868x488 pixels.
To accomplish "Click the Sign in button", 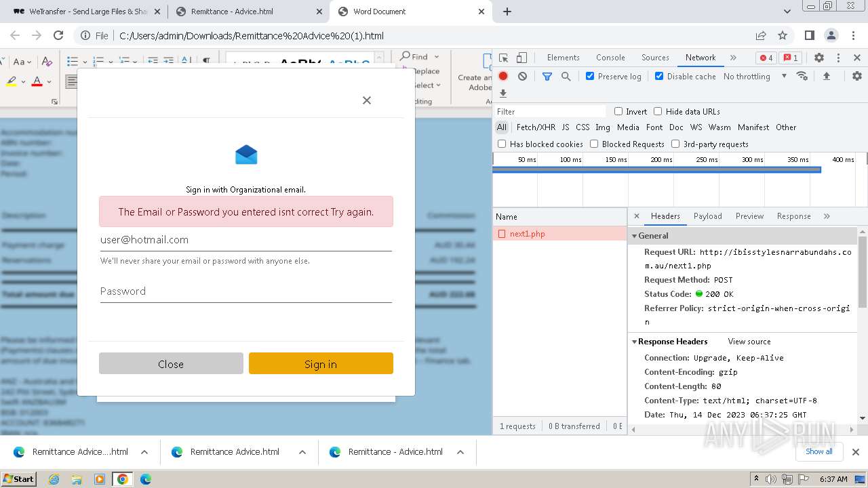I will 321,363.
